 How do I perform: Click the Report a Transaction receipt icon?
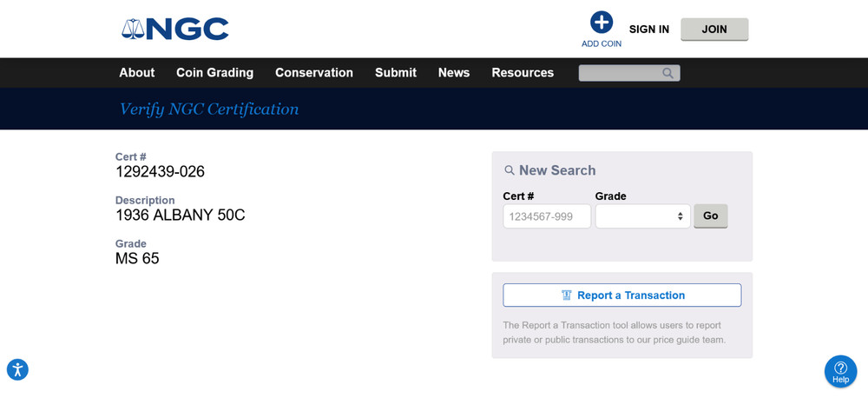(x=566, y=295)
